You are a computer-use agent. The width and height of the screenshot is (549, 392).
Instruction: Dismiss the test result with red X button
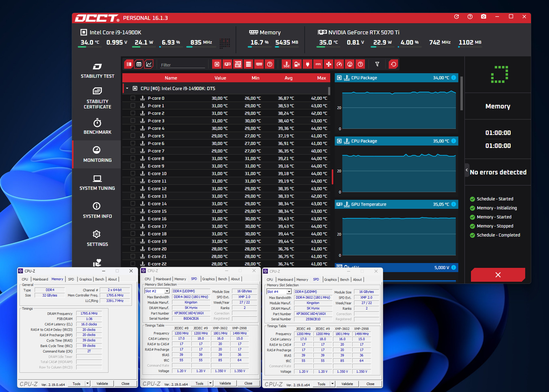(x=498, y=275)
